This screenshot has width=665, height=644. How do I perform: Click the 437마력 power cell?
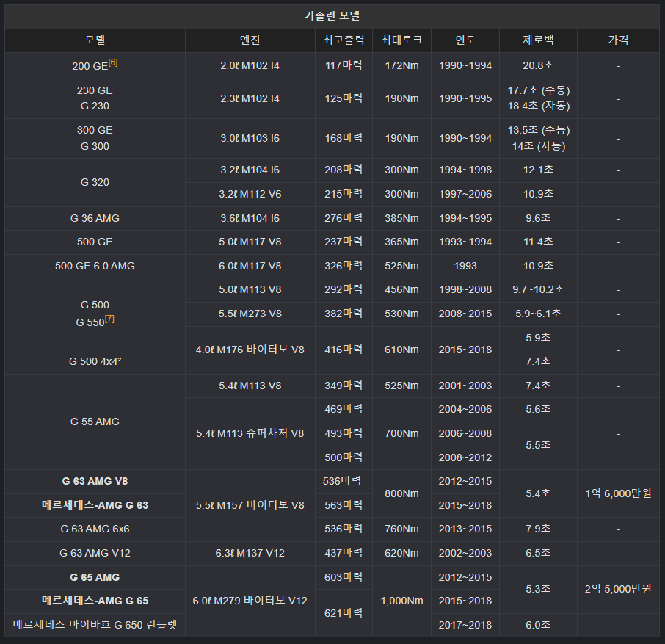click(x=344, y=553)
